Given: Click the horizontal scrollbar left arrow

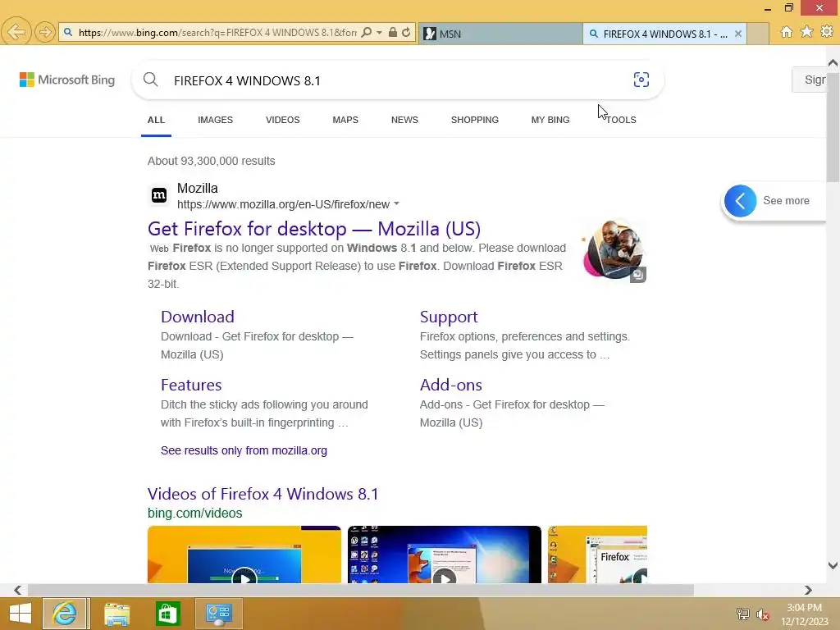Looking at the screenshot, I should 18,590.
